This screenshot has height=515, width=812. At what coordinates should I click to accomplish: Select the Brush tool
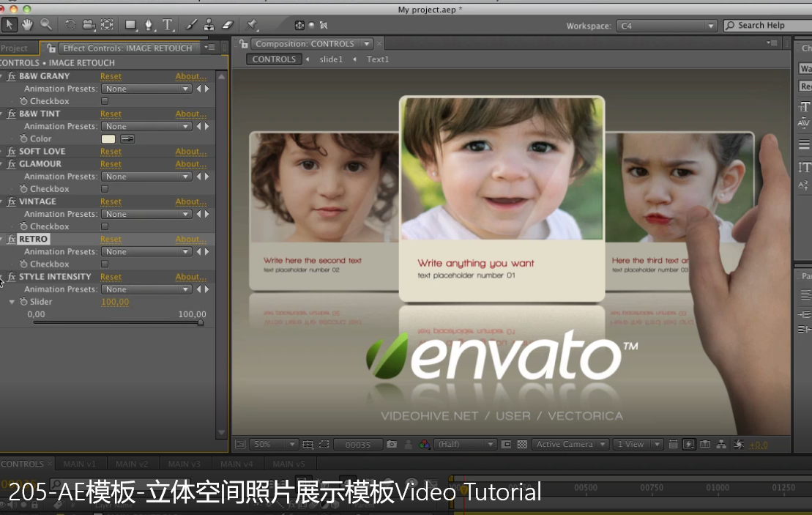[x=191, y=25]
